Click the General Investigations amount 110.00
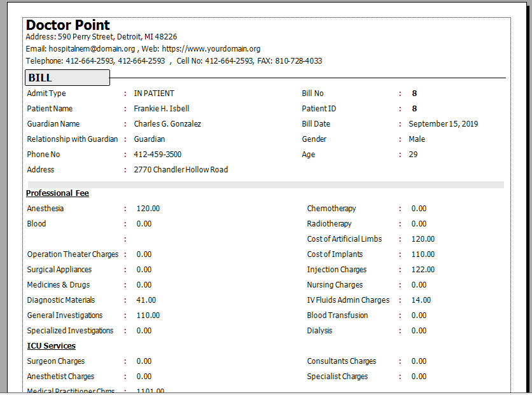 [x=148, y=315]
